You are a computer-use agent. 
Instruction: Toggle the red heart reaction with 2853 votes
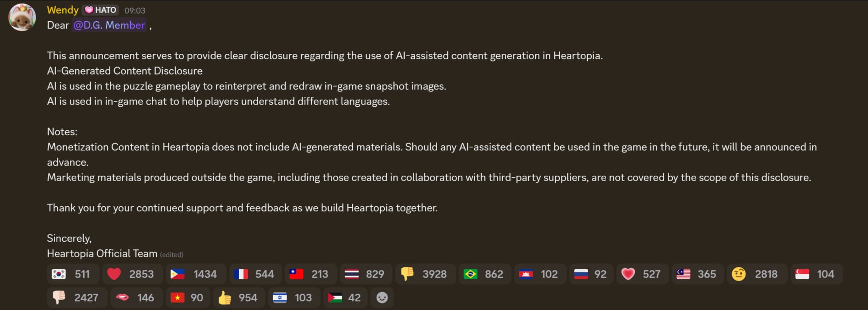[132, 274]
